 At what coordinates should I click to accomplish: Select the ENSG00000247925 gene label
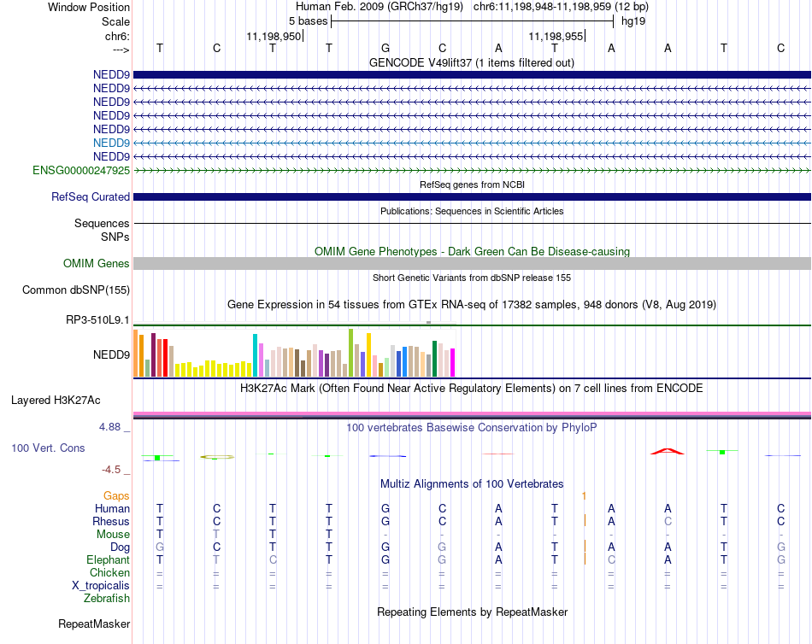pos(81,170)
